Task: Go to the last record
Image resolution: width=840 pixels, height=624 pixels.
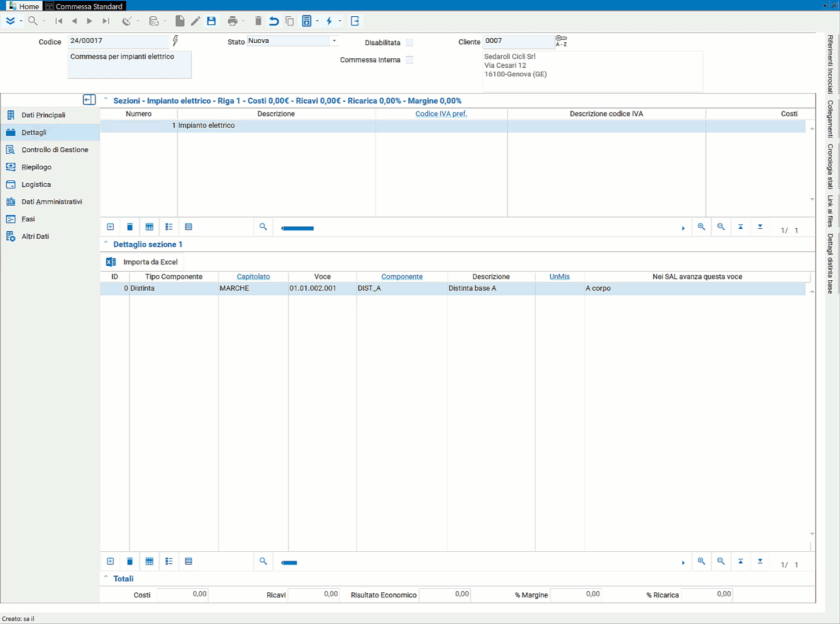Action: point(106,21)
